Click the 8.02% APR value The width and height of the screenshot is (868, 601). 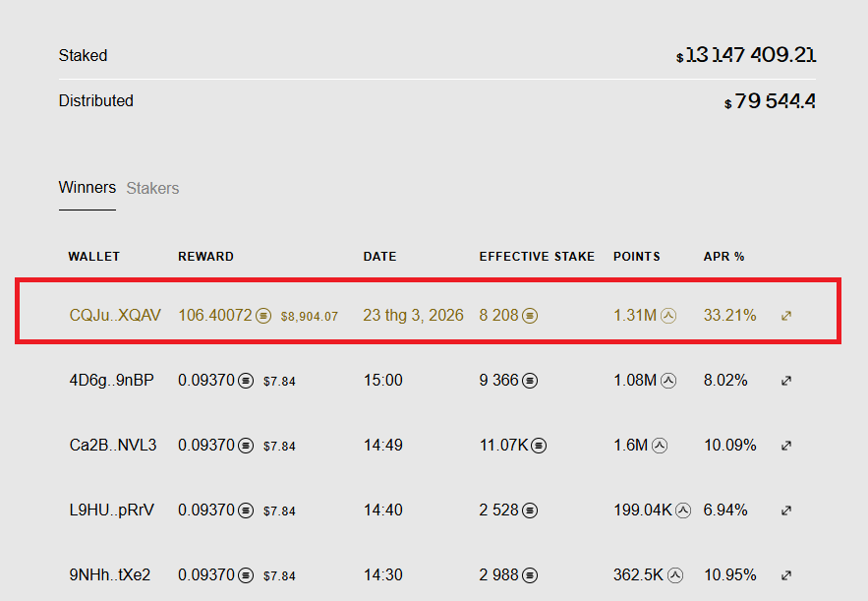725,380
